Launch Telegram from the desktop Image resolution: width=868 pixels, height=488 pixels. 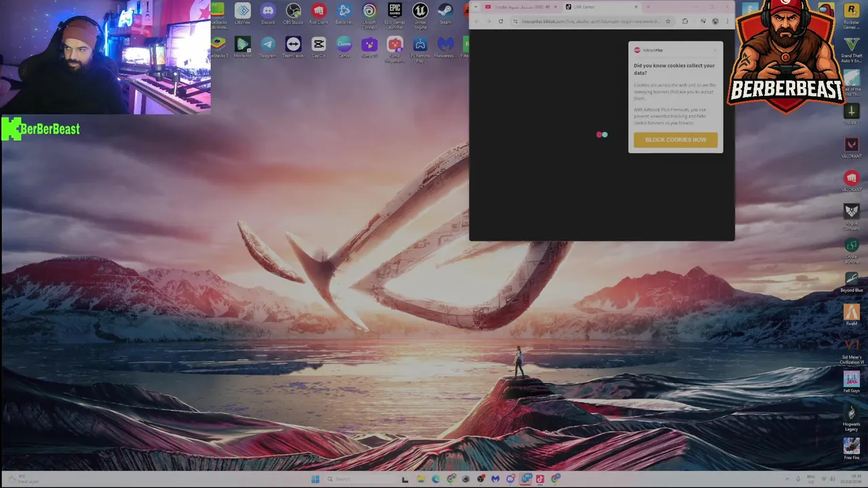pyautogui.click(x=268, y=47)
